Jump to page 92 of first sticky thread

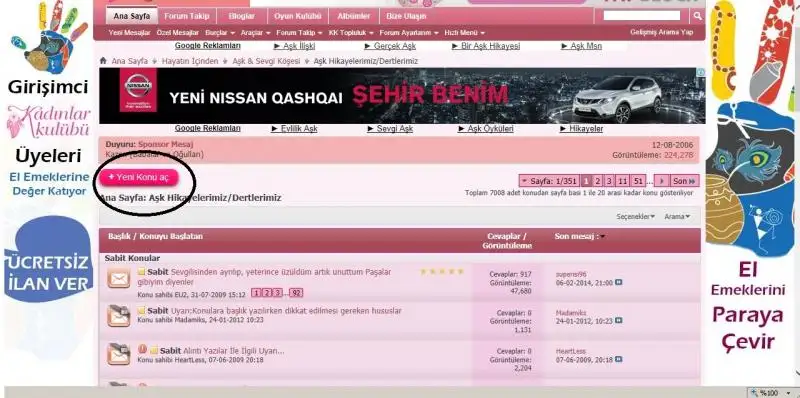click(x=295, y=293)
